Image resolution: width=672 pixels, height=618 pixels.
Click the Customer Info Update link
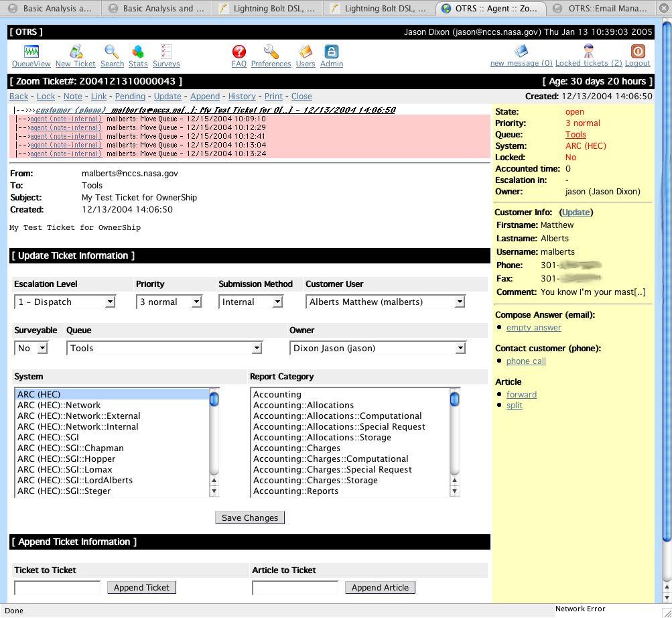click(x=576, y=212)
